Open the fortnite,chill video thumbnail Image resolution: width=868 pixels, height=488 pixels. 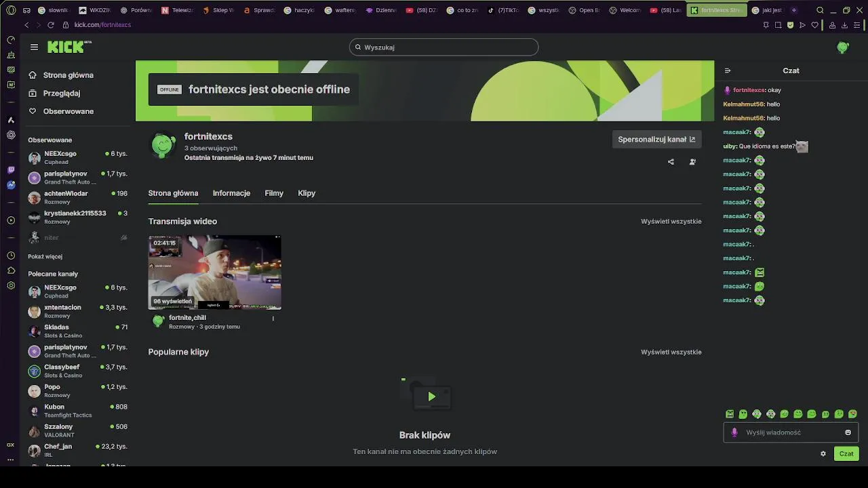pos(214,272)
